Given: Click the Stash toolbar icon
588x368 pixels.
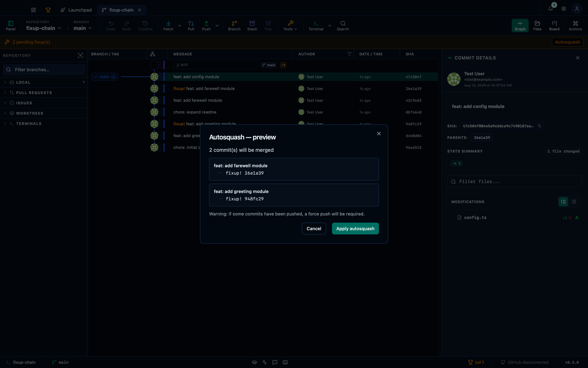Looking at the screenshot, I should (x=252, y=26).
